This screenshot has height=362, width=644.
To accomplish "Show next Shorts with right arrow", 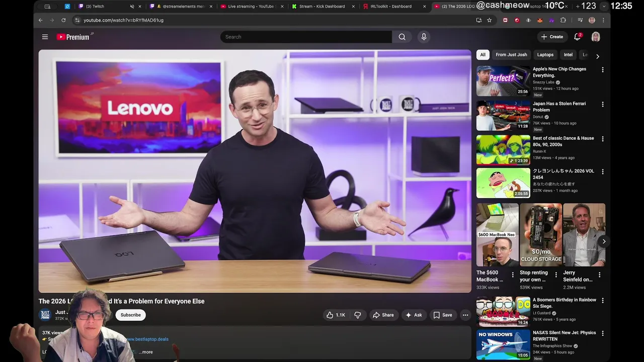I will point(604,241).
